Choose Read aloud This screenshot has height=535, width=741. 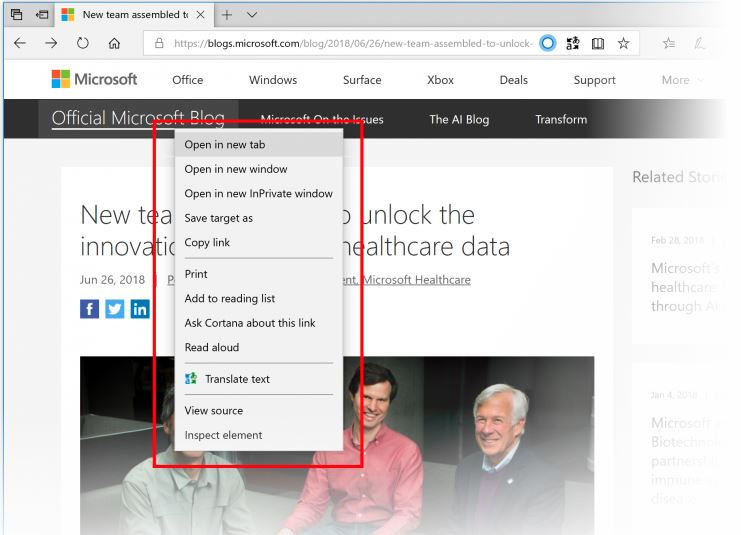(x=258, y=347)
